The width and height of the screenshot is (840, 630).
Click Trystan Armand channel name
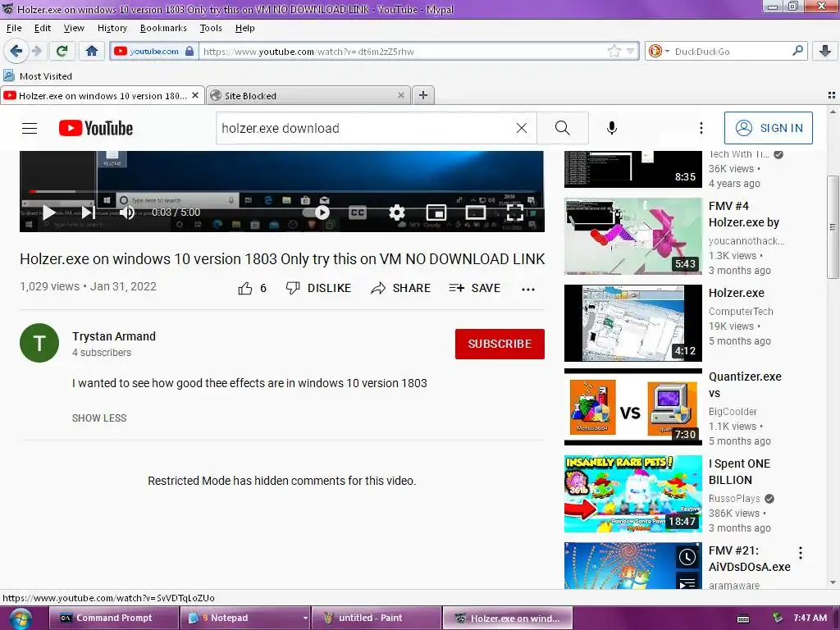coord(114,336)
